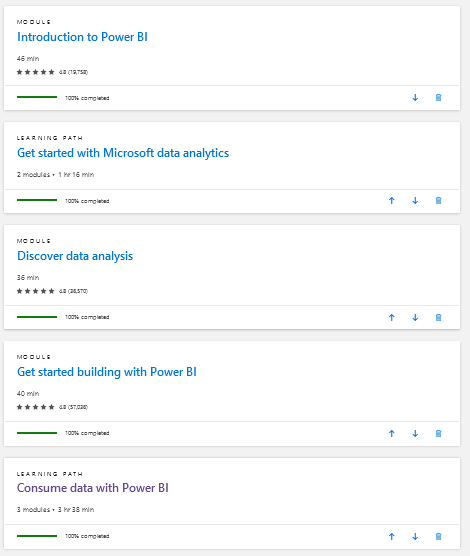
Task: Click progress bar of Introduction to Power BI
Action: [x=37, y=97]
